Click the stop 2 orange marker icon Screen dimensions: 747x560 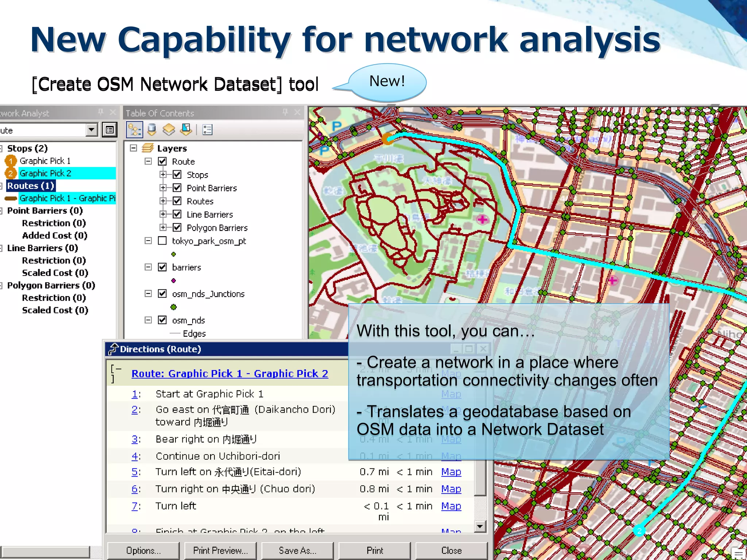click(11, 173)
